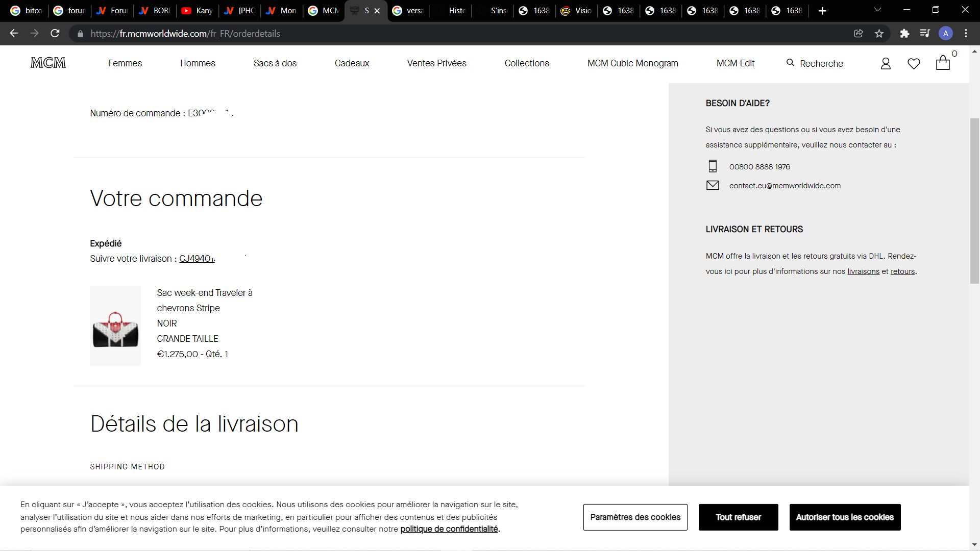Open the politique de confidentialité link
Image resolution: width=980 pixels, height=551 pixels.
coord(449,529)
